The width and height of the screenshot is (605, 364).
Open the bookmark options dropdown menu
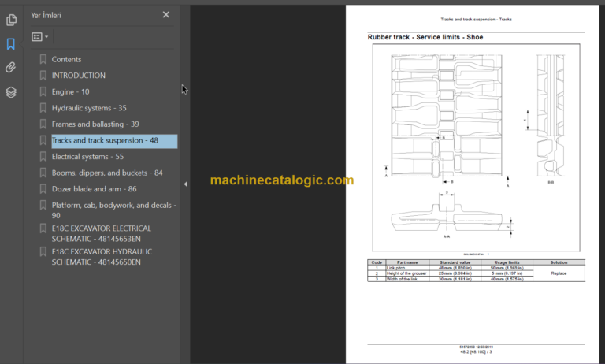tap(39, 37)
